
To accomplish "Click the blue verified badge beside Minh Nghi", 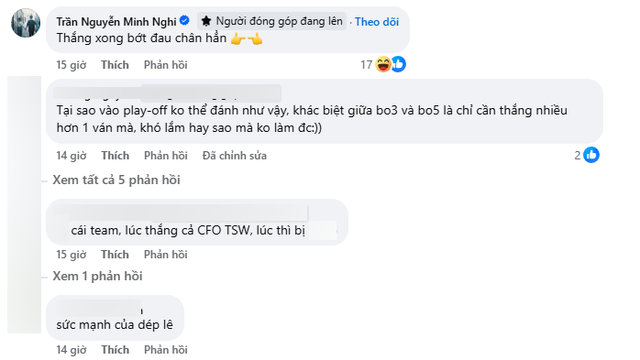I will (184, 20).
